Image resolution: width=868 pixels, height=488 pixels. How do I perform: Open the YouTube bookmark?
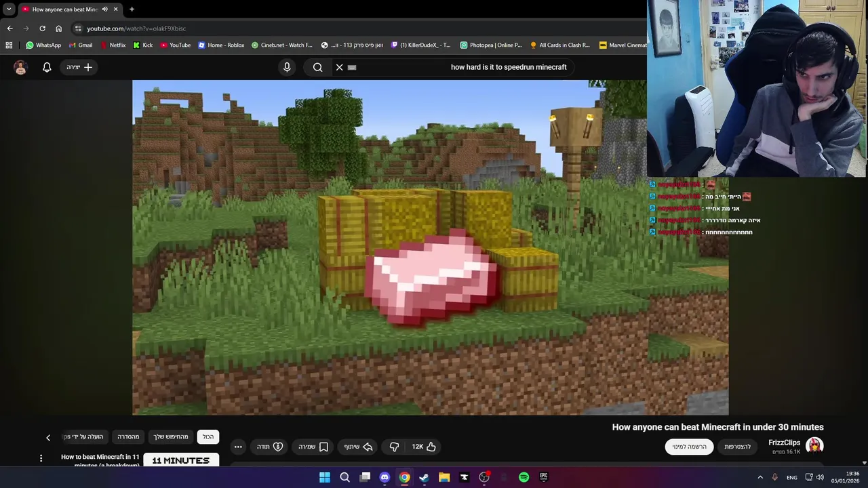pos(176,45)
